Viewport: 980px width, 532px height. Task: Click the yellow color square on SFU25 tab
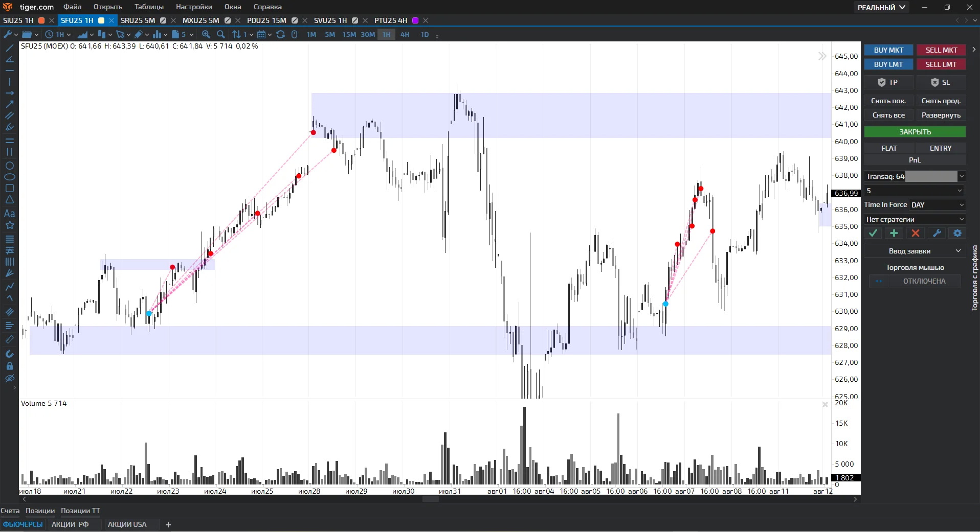(x=101, y=20)
